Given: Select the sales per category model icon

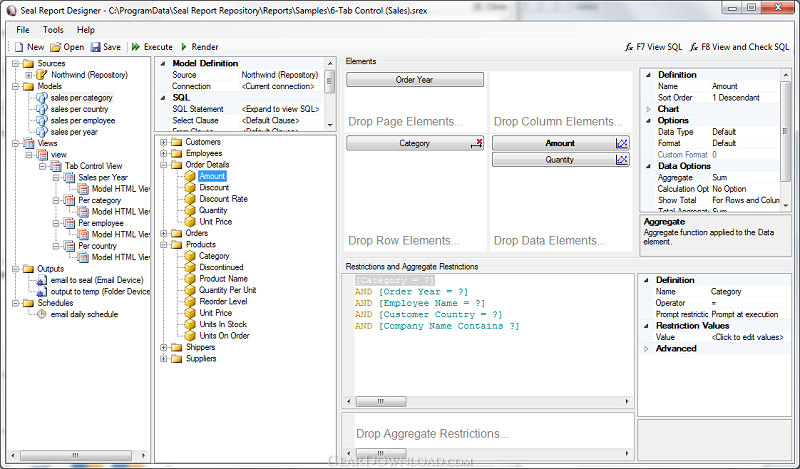Looking at the screenshot, I should click(42, 97).
